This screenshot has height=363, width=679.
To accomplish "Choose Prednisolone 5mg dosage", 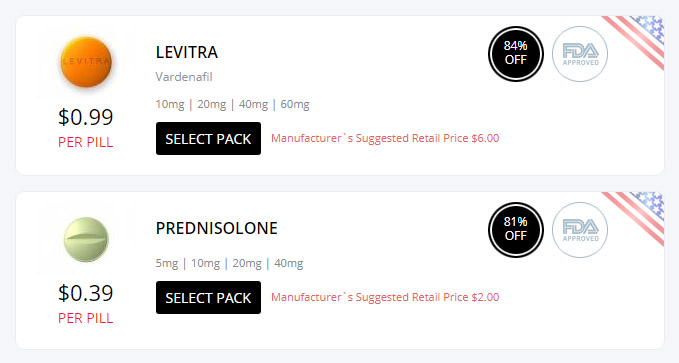I will (x=167, y=263).
